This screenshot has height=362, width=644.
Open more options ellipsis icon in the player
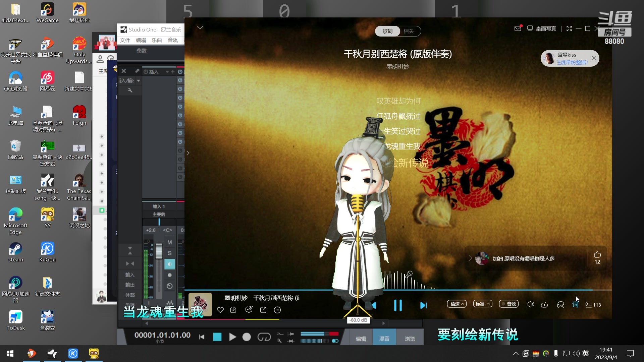pos(277,310)
